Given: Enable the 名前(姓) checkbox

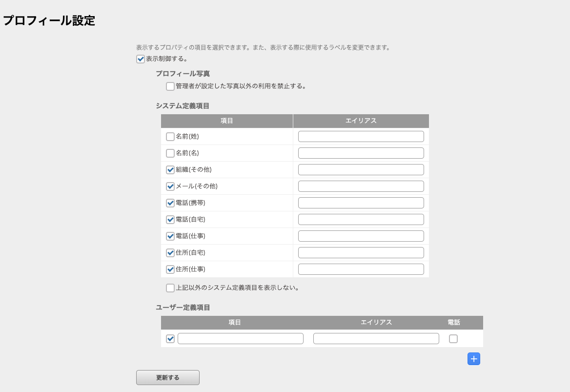Looking at the screenshot, I should [x=170, y=136].
